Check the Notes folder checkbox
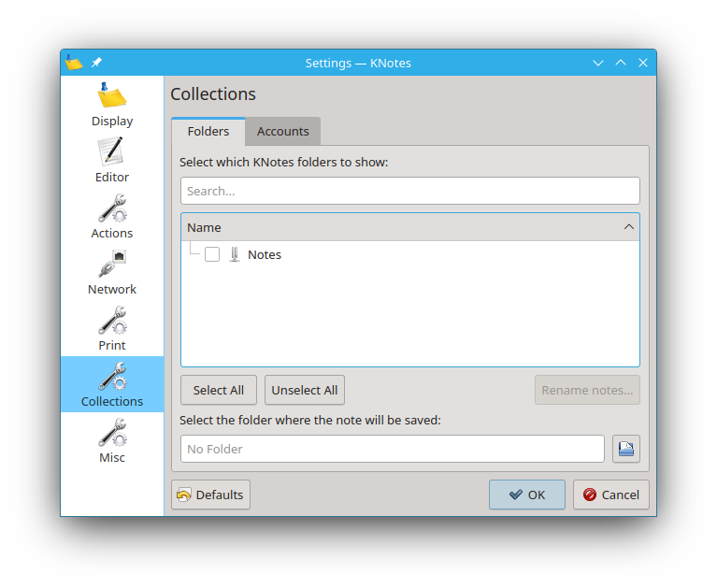The width and height of the screenshot is (717, 588). (x=212, y=254)
